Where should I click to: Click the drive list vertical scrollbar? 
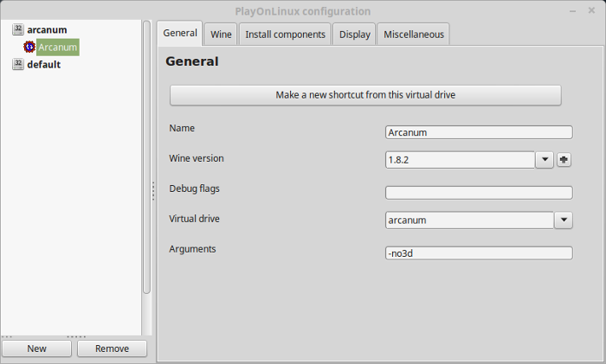(146, 157)
